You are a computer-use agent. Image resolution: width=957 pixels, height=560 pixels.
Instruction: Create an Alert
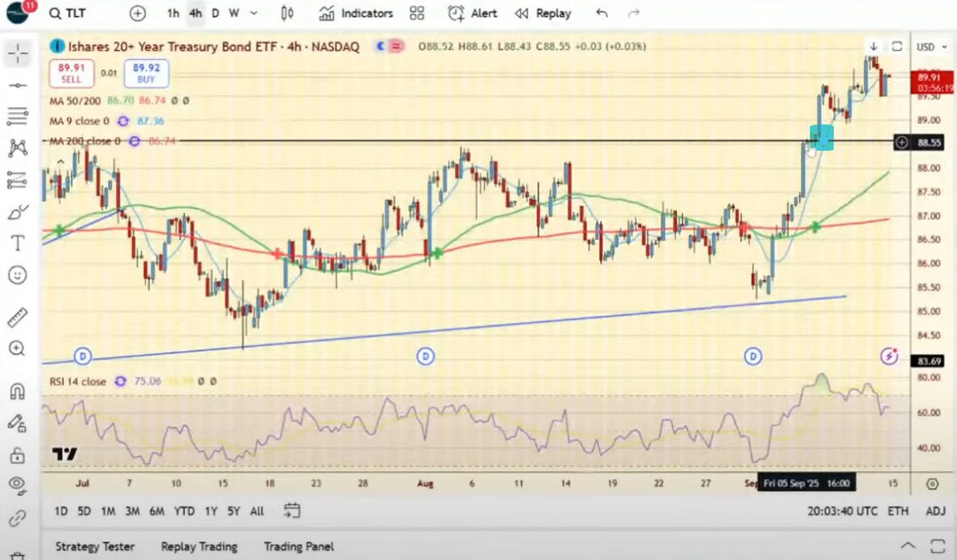(x=472, y=14)
